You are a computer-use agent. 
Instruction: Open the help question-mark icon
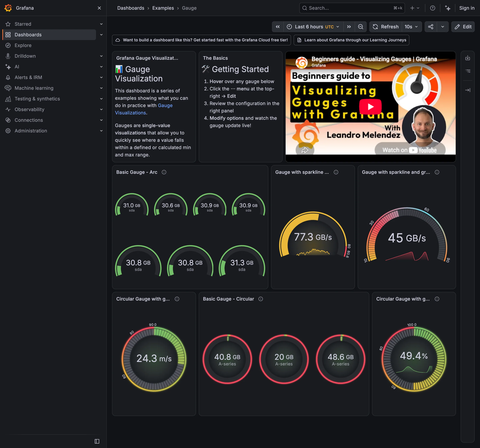(x=432, y=8)
